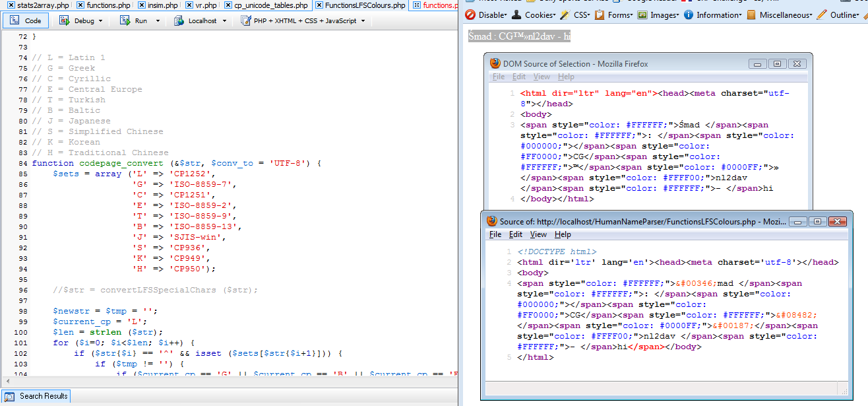
Task: Minimize the DOM Source of Selection window
Action: (758, 64)
